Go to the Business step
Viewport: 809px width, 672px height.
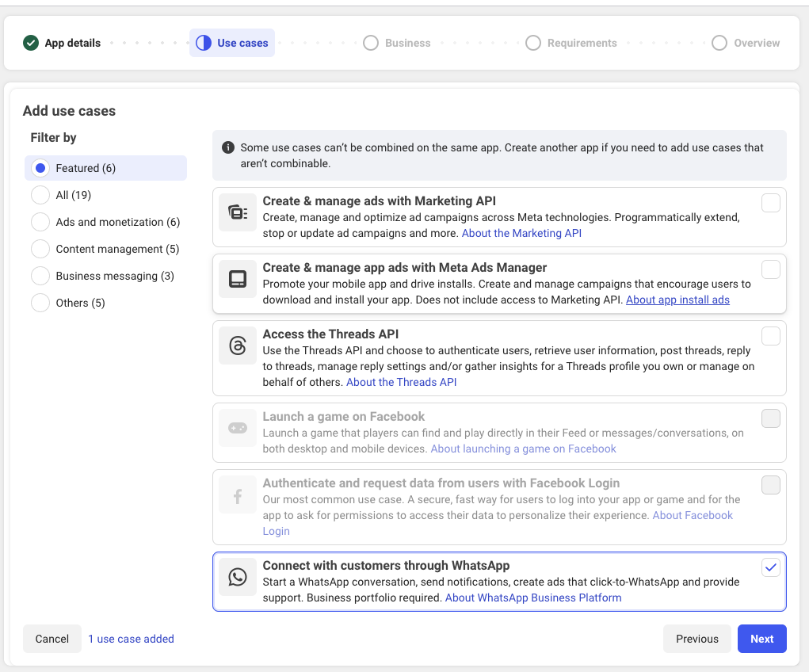(397, 43)
